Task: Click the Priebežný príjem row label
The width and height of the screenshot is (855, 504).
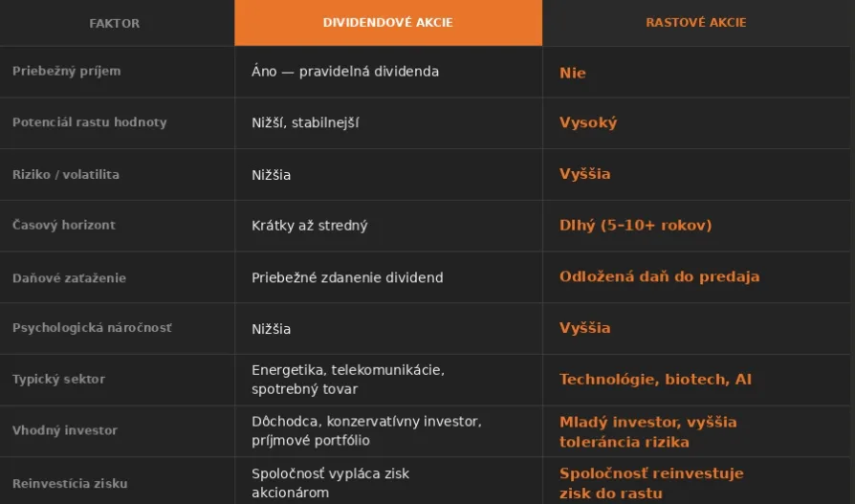Action: (66, 72)
